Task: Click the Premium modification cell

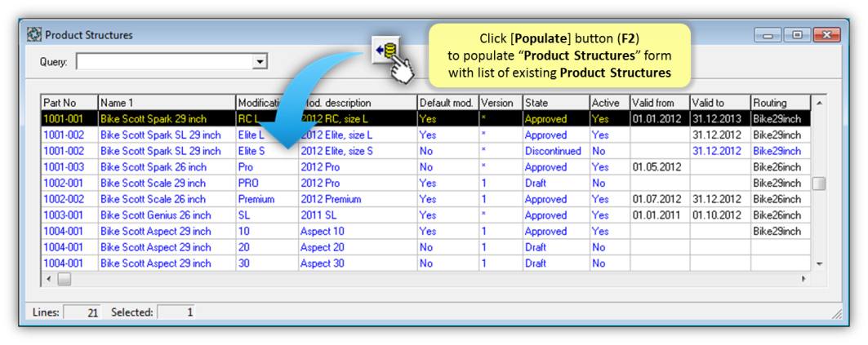Action: click(x=267, y=199)
